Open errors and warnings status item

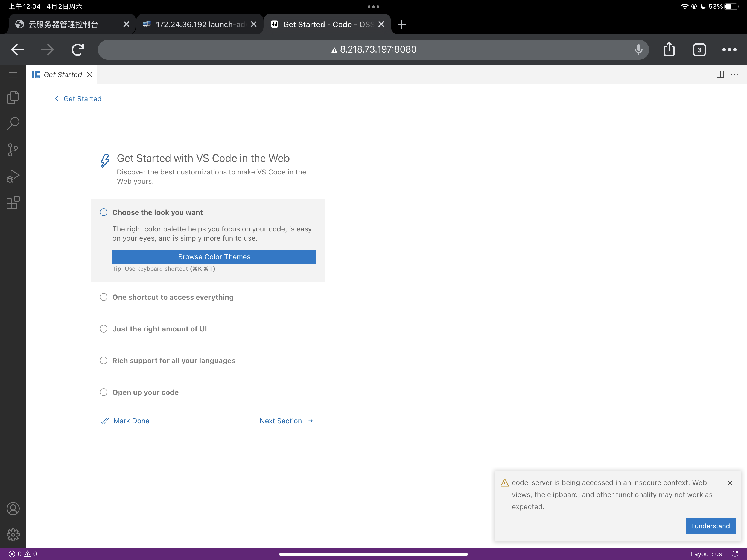(23, 554)
